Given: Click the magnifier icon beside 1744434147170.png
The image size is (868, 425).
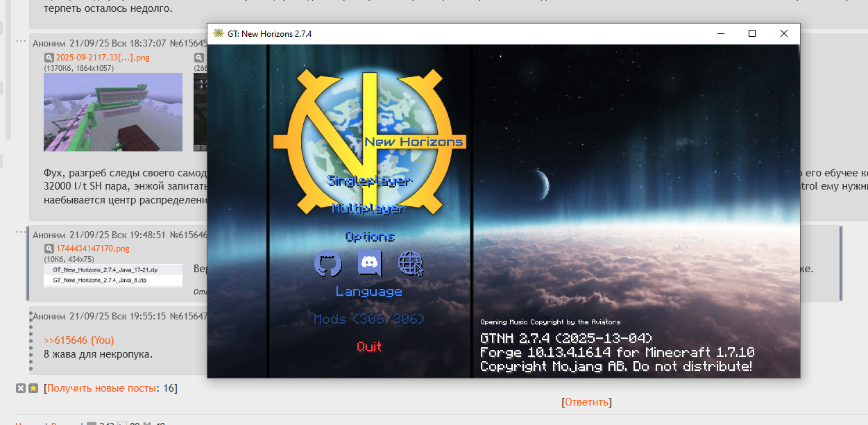Looking at the screenshot, I should [x=49, y=249].
